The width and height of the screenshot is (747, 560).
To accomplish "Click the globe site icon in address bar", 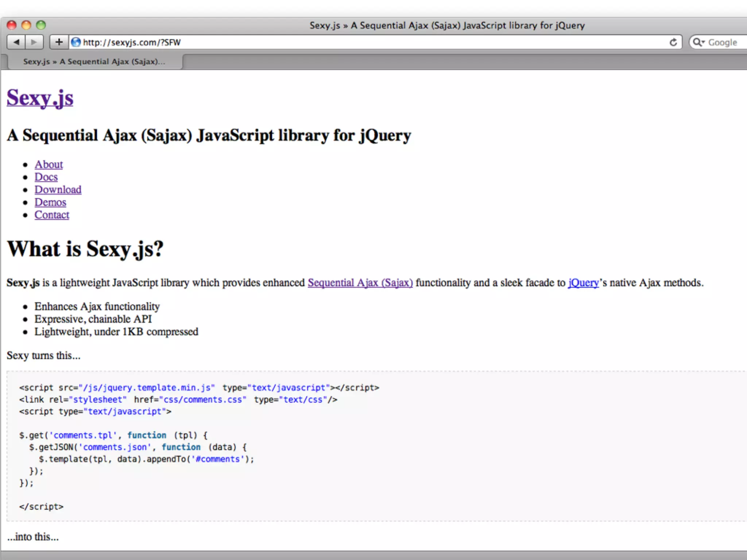I will tap(76, 42).
